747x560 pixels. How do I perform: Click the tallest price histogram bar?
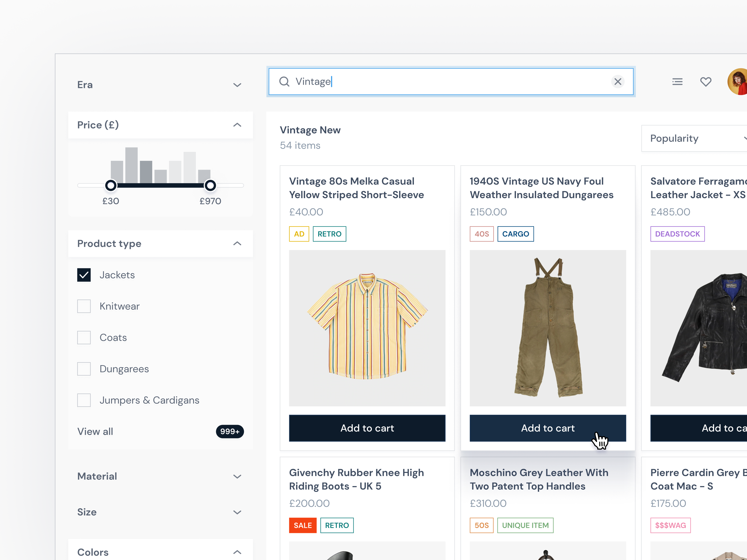coord(131,165)
